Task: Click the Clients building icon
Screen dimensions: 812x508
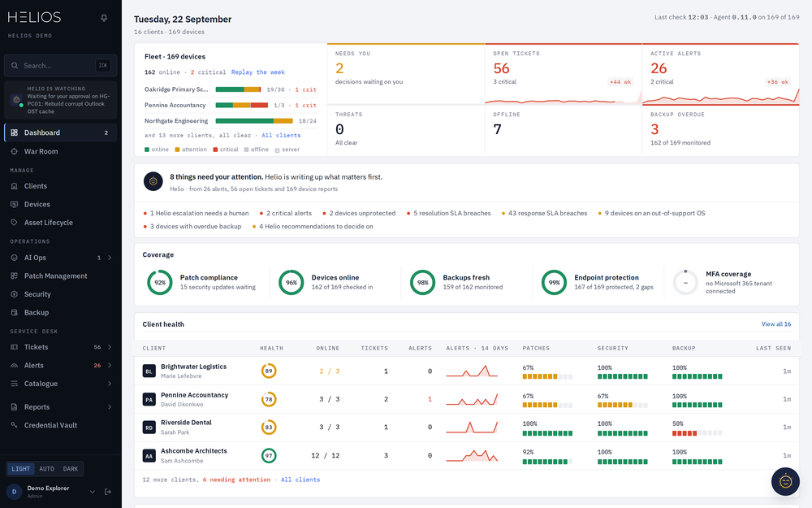Action: [14, 186]
